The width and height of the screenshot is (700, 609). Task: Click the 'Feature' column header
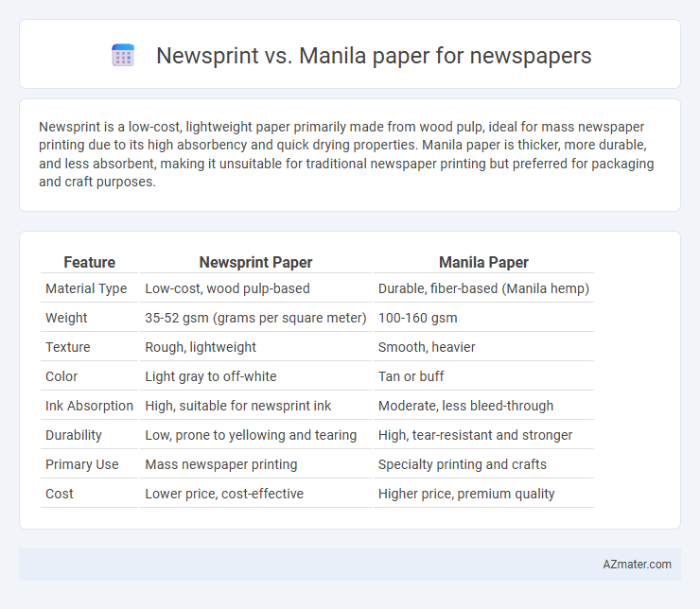point(89,262)
